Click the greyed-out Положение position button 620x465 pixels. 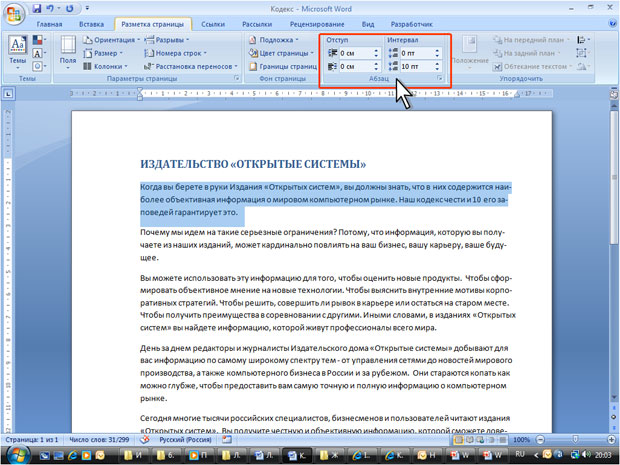click(470, 53)
